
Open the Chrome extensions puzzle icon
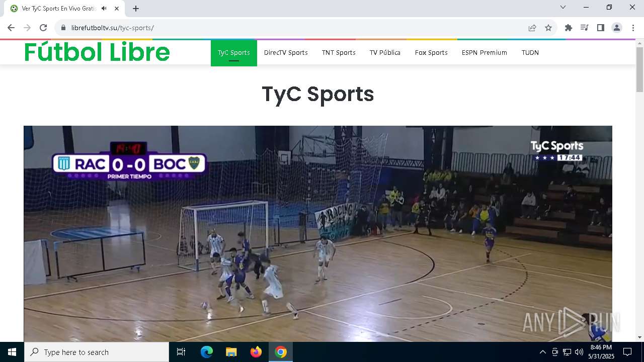coord(569,28)
